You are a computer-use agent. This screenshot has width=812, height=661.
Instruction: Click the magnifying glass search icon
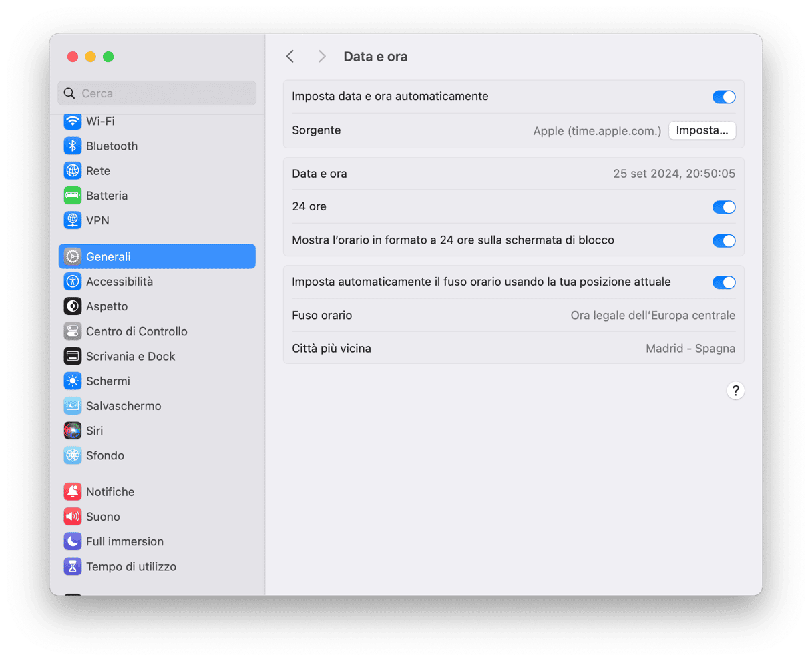69,93
